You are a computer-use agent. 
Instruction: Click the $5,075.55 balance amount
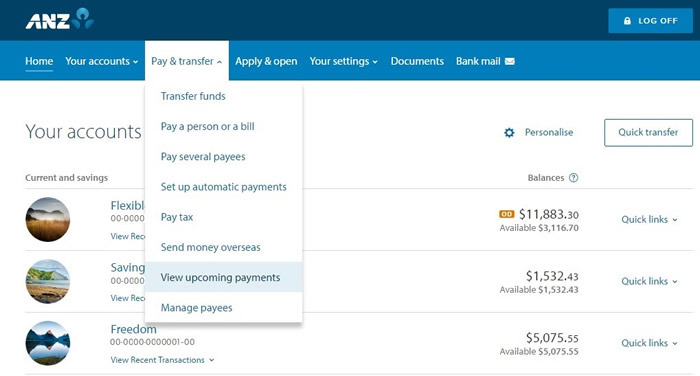(552, 338)
